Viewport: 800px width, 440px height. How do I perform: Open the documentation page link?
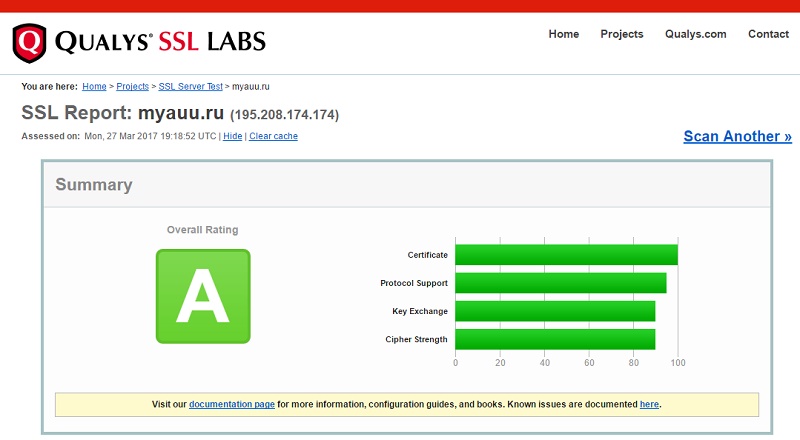[x=232, y=404]
